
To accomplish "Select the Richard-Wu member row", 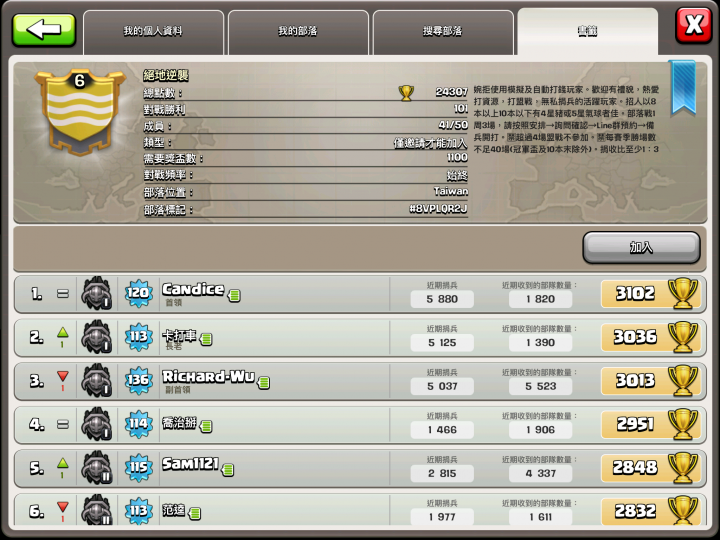I will tap(360, 381).
